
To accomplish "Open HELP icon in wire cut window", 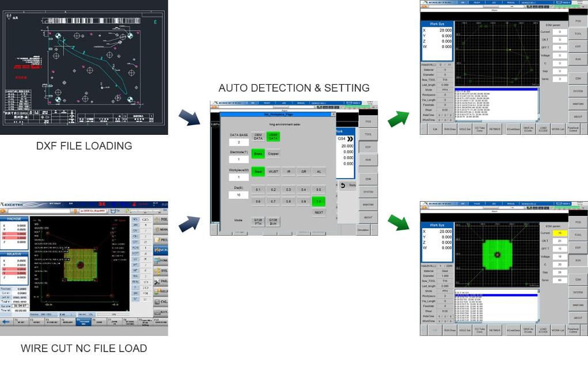I will click(161, 292).
